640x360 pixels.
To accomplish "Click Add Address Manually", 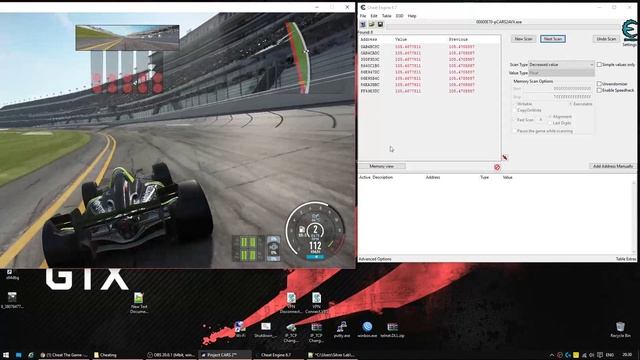I will click(612, 167).
